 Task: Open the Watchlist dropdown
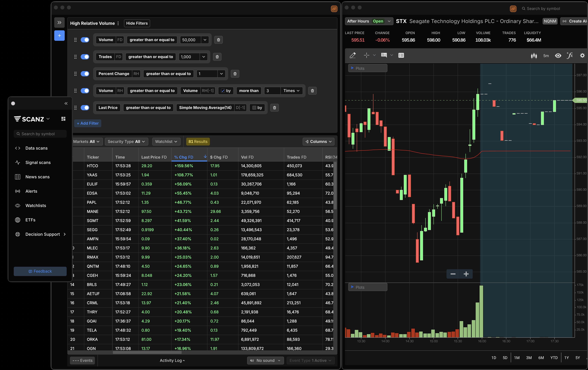(166, 141)
